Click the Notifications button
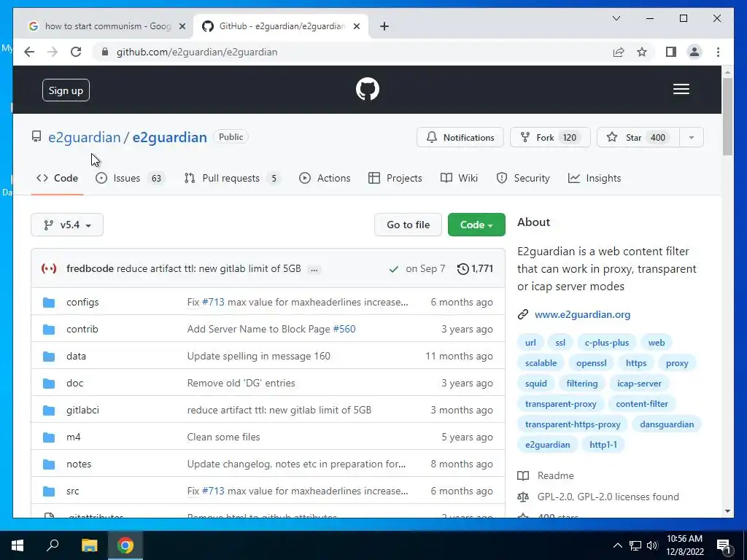The image size is (747, 560). (460, 138)
